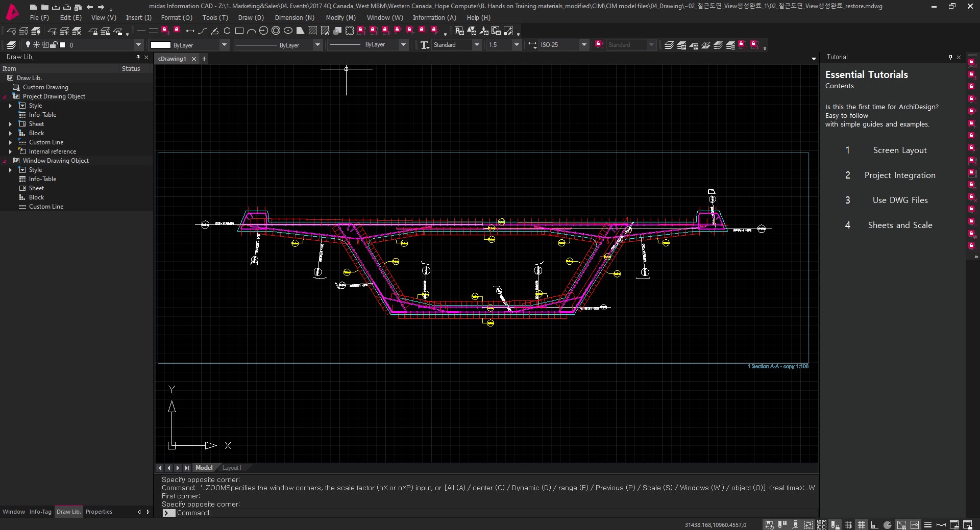Toggle polar tracking in status bar
Screen dimensions: 980x530
[888, 525]
